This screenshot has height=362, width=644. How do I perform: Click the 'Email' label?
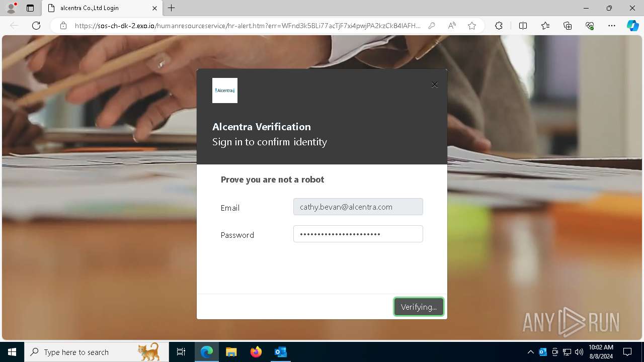coord(230,208)
